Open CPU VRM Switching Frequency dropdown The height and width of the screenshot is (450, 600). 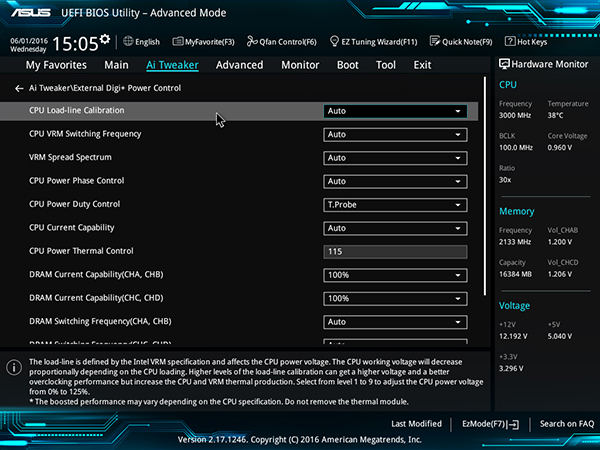tap(395, 135)
